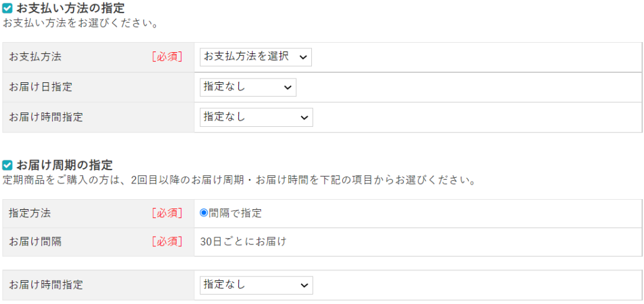Viewport: 644px width, 304px height.
Task: Click the 30日ごとにお届け text
Action: (x=243, y=241)
